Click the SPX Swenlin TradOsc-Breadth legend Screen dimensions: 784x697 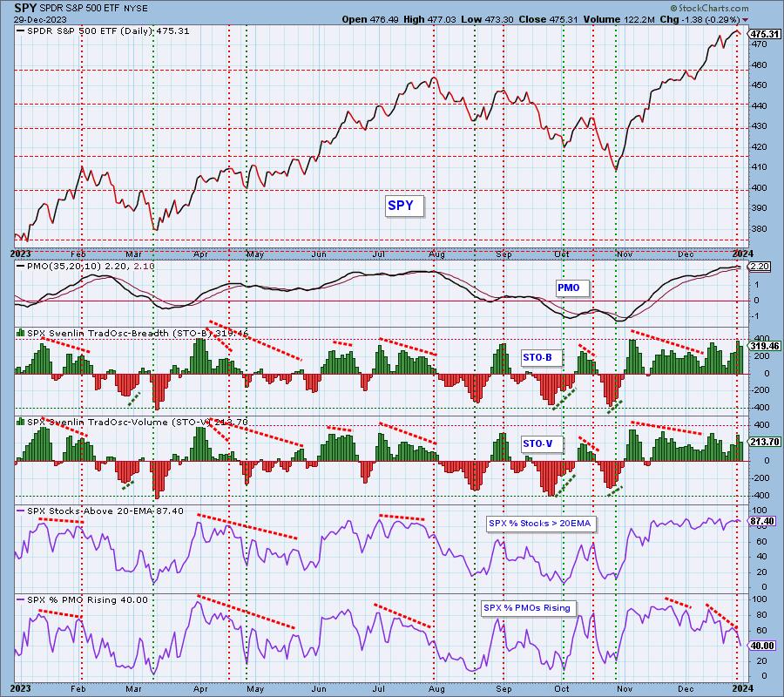[133, 333]
